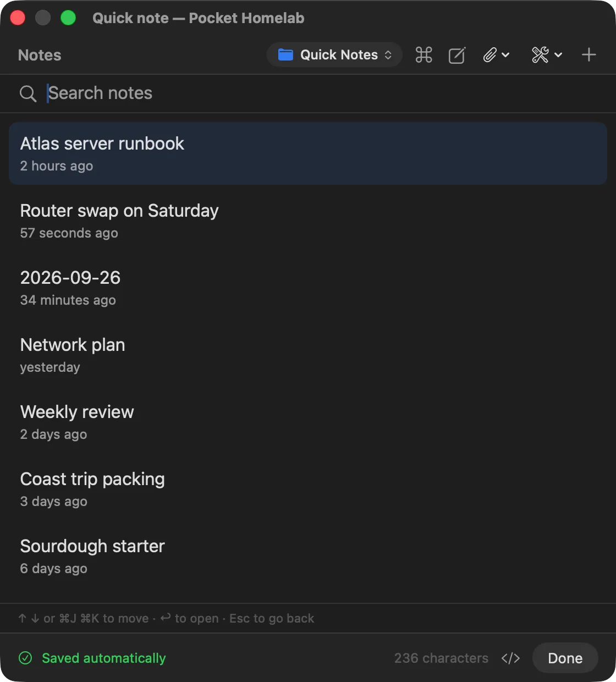Click the Saved automatically checkmark icon

click(25, 658)
